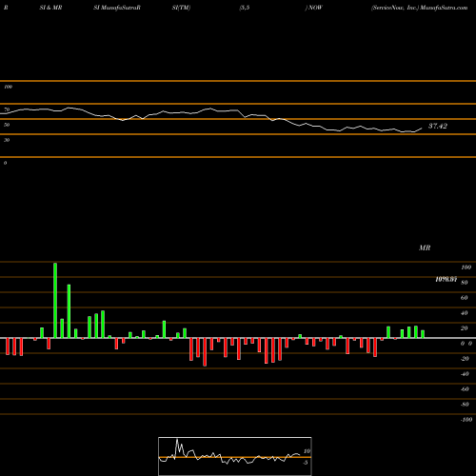Screen dimensions: 476x476
Task: Click the right end of RSI line
Action: (422, 129)
